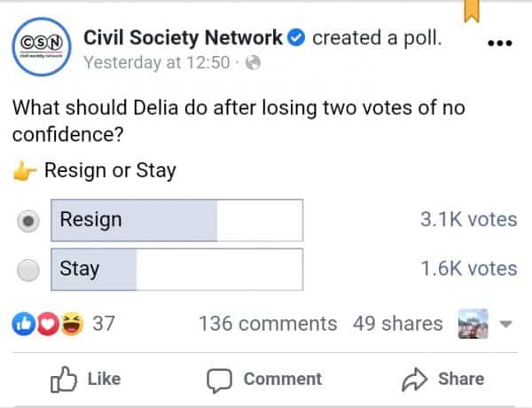Image resolution: width=532 pixels, height=408 pixels.
Task: Click the Resign poll option bar
Action: tap(177, 220)
